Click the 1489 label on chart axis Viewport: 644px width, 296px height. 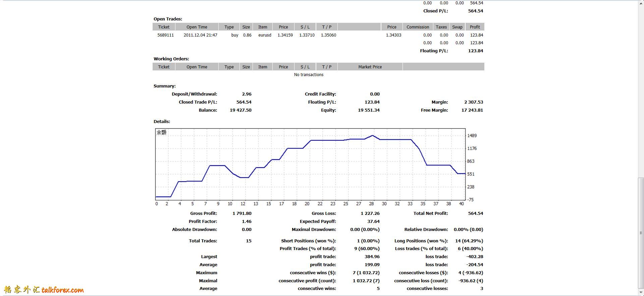coord(472,135)
